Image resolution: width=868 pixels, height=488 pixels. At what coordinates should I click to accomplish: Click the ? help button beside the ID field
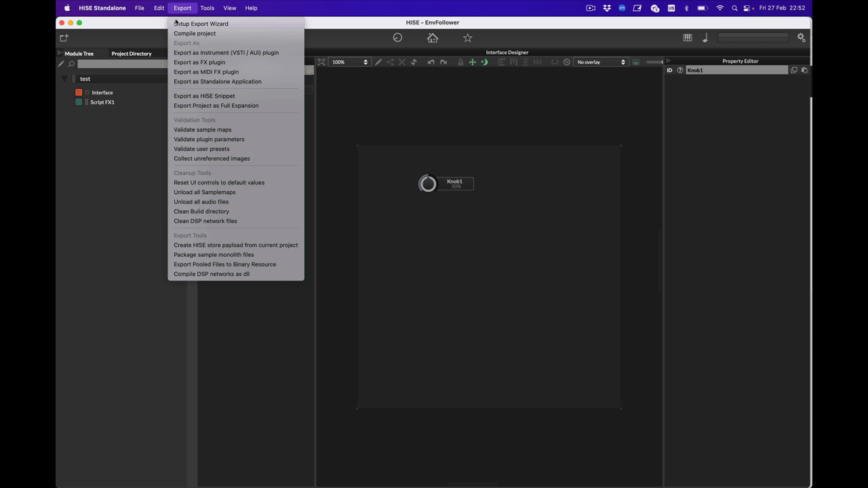(x=680, y=70)
